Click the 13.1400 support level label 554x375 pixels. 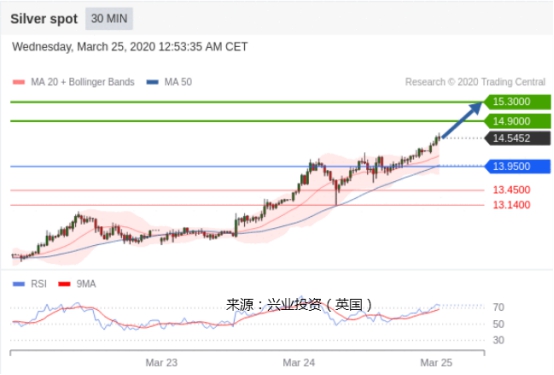click(511, 205)
